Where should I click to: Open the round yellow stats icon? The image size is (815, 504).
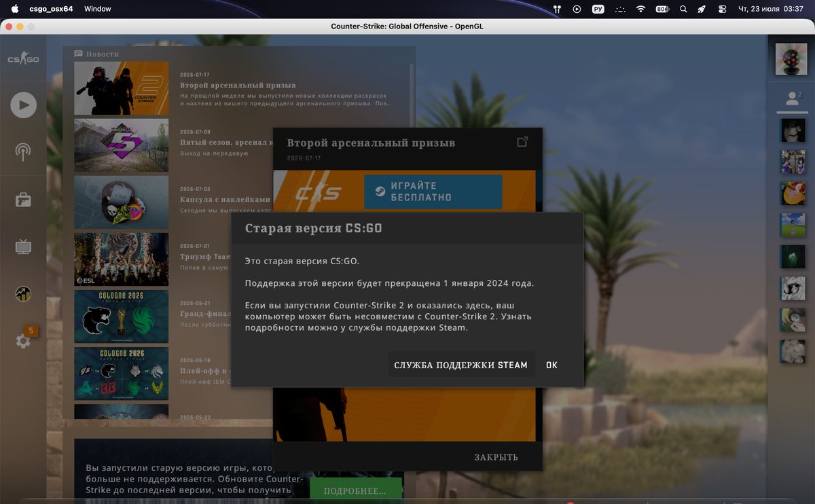(23, 293)
